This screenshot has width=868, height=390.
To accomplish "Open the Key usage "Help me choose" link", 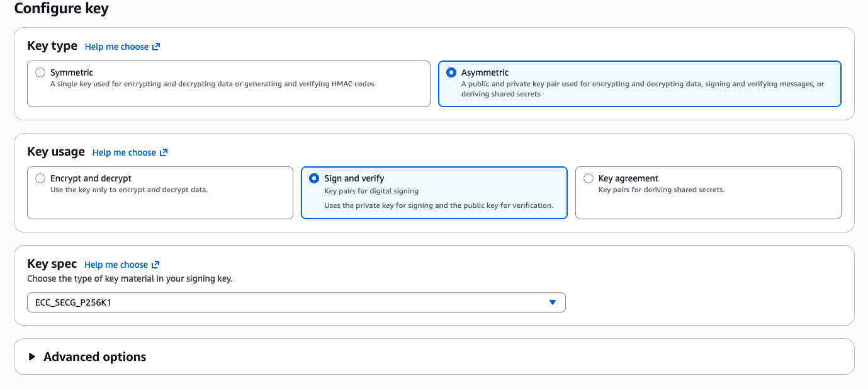I will coord(124,152).
